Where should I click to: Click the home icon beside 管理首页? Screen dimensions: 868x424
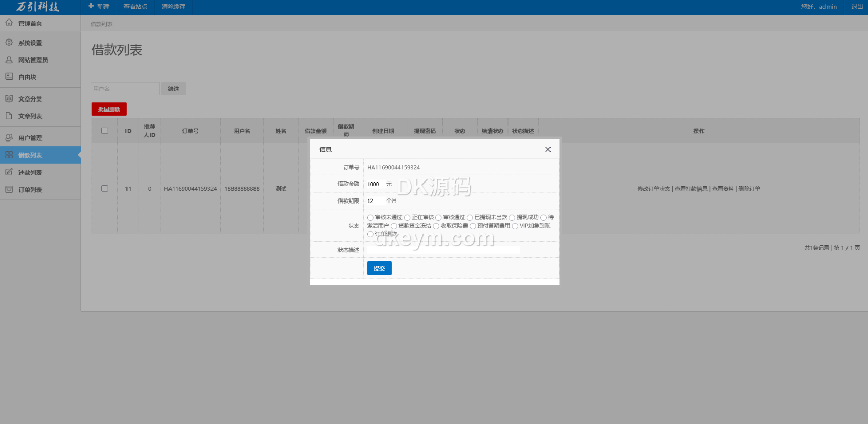[9, 23]
